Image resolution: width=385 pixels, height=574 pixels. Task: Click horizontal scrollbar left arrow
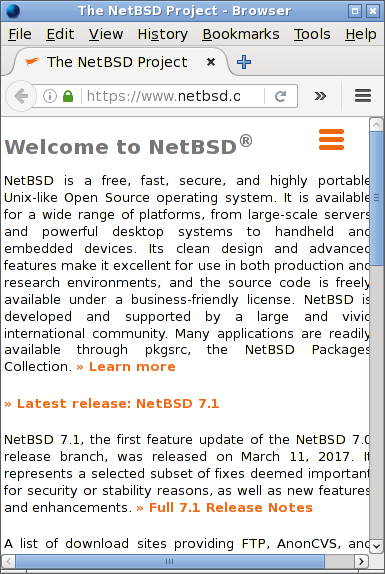8,561
